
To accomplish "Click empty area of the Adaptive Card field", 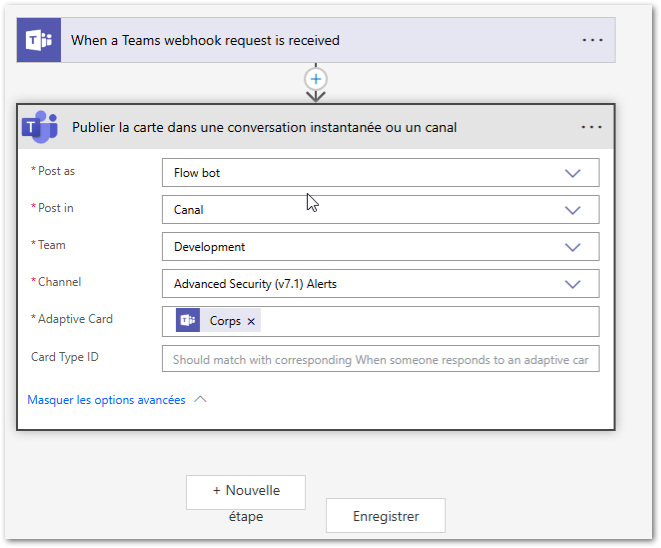I will (430, 321).
